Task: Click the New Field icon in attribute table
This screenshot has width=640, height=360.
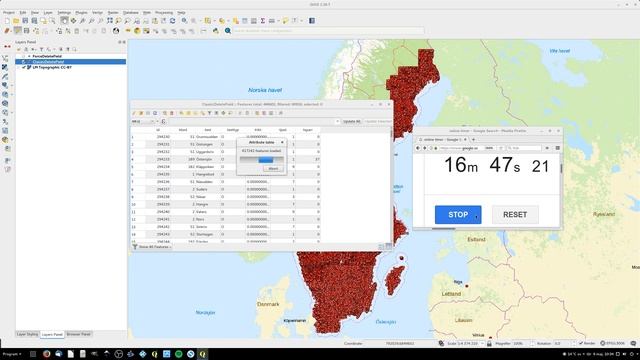Action: [x=257, y=113]
